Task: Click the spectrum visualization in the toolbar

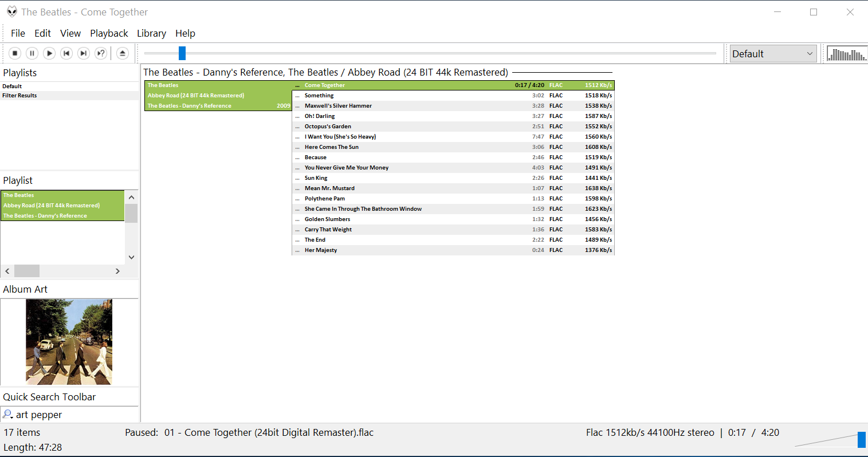Action: (x=847, y=53)
